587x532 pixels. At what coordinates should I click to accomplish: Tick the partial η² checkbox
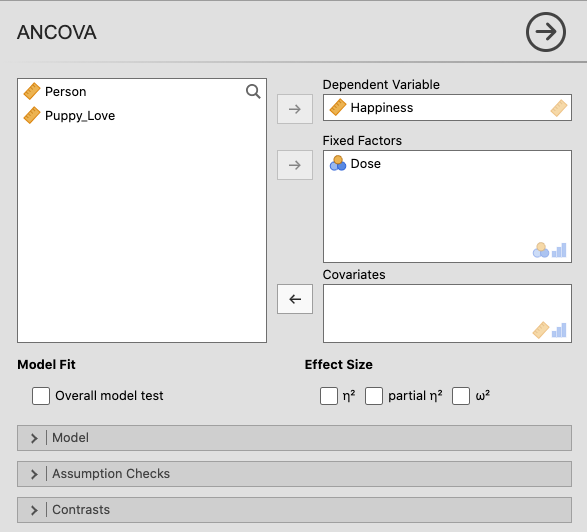click(374, 396)
